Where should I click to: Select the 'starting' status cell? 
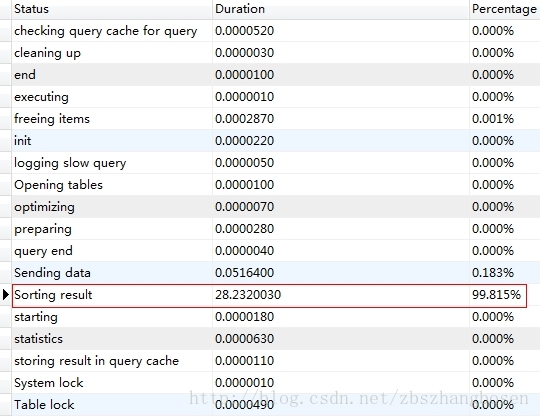click(x=112, y=317)
